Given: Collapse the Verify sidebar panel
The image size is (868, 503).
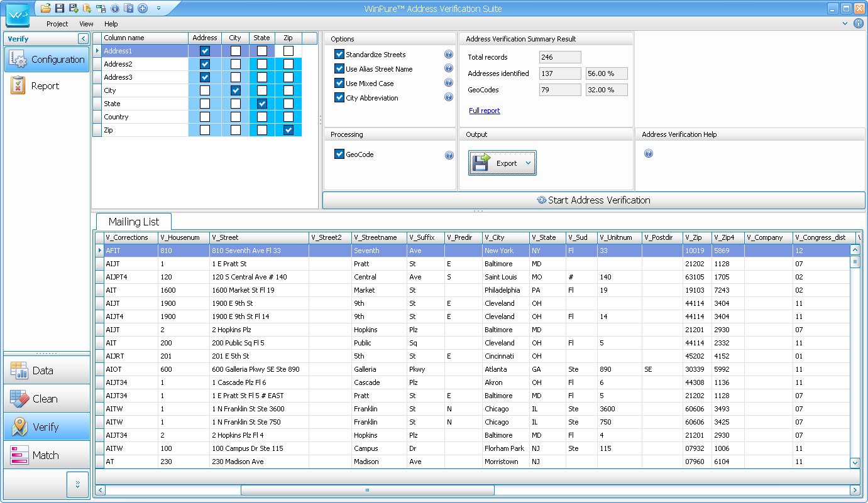Looking at the screenshot, I should (83, 39).
